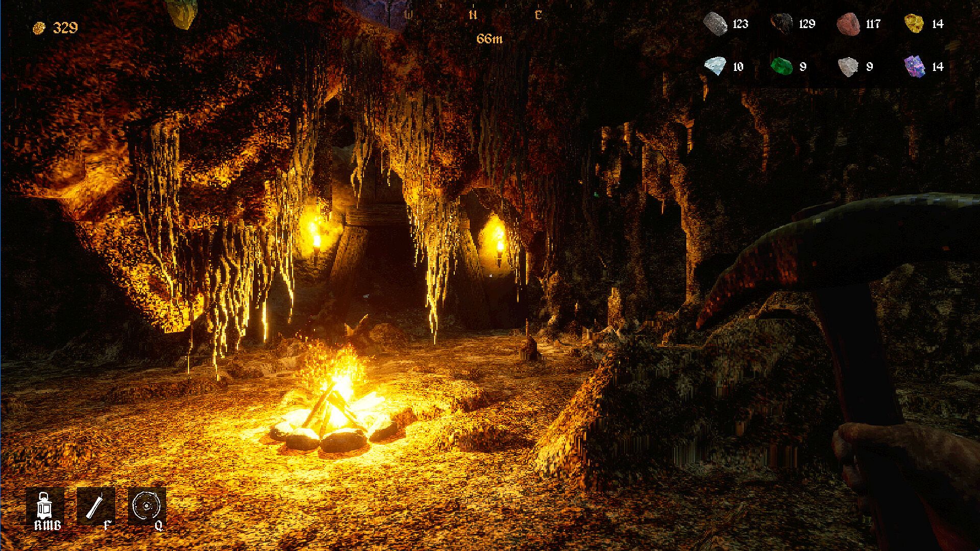The width and height of the screenshot is (980, 551).
Task: Click the right wall torch
Action: [500, 246]
